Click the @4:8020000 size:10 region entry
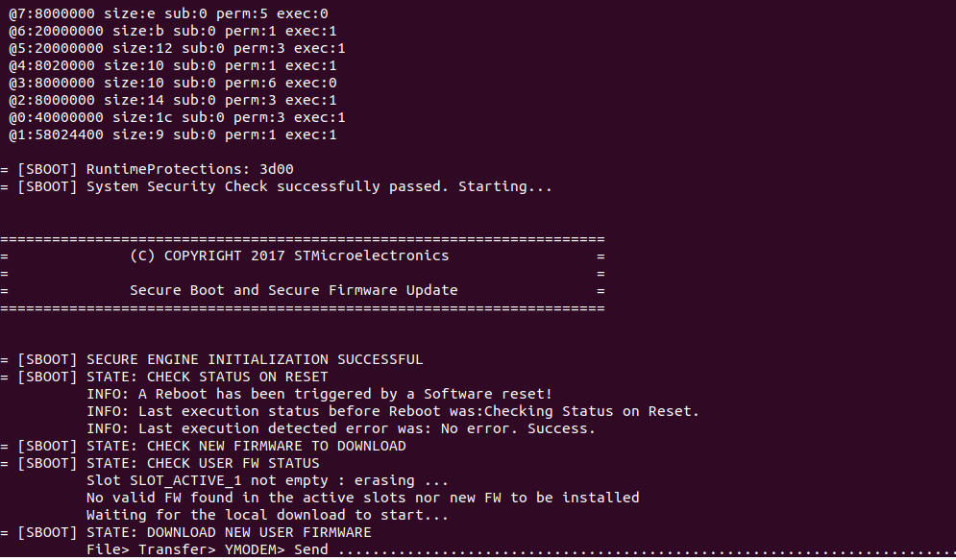Screen dimensions: 956x560 pos(173,66)
